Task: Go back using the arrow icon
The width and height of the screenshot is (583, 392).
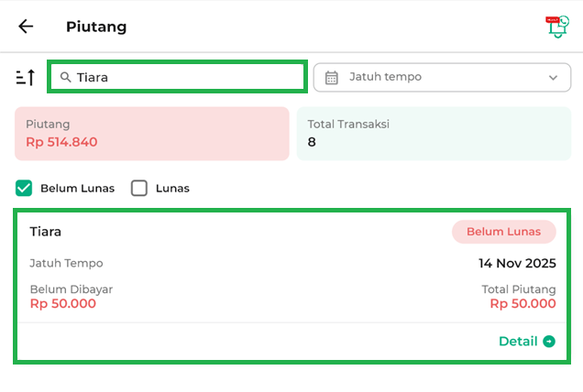Action: click(x=26, y=27)
